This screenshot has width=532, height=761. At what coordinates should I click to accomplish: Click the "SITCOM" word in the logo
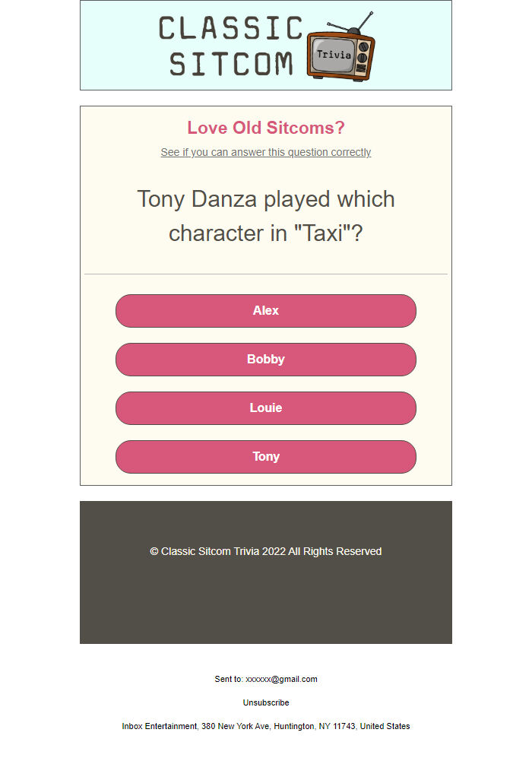pyautogui.click(x=231, y=65)
